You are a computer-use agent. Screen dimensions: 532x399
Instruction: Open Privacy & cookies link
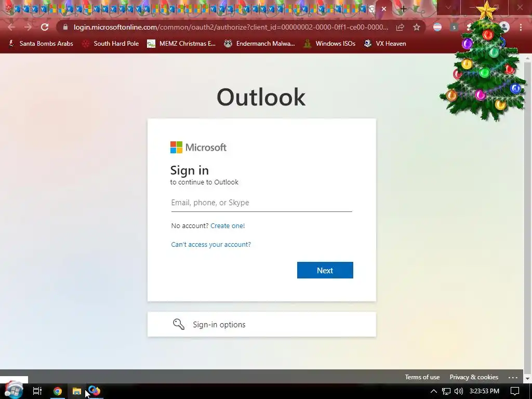pos(474,377)
